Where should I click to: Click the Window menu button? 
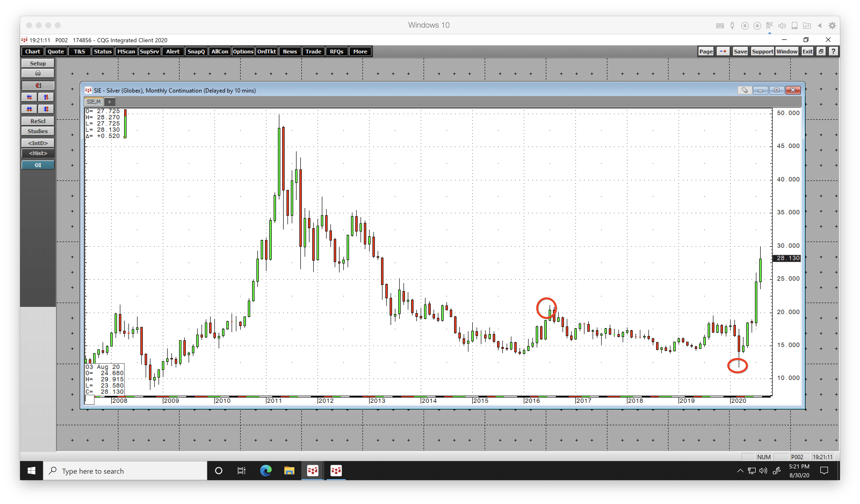[787, 52]
